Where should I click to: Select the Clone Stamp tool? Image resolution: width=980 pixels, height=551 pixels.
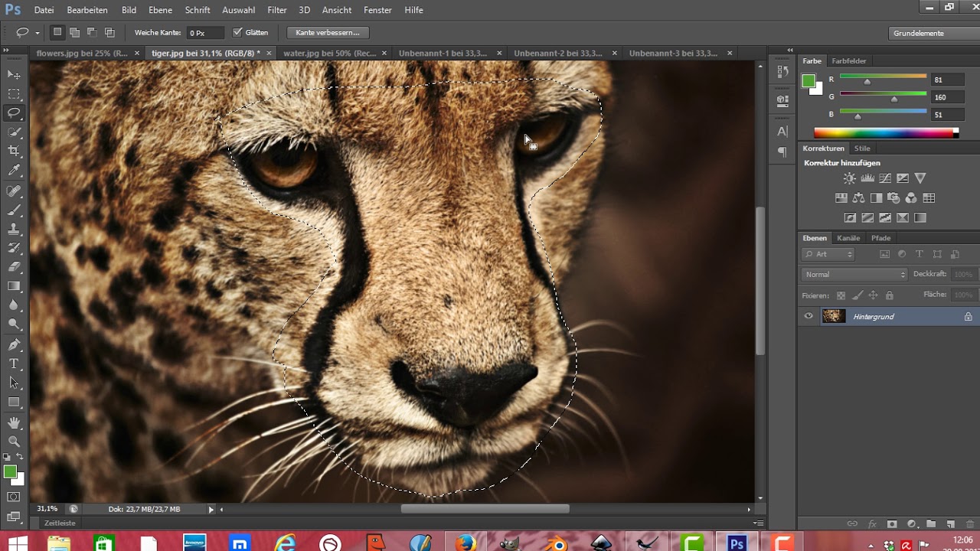[x=14, y=229]
